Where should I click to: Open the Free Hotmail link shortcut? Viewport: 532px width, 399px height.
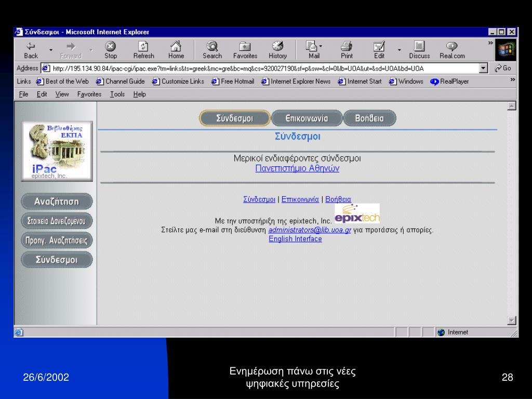(x=233, y=82)
